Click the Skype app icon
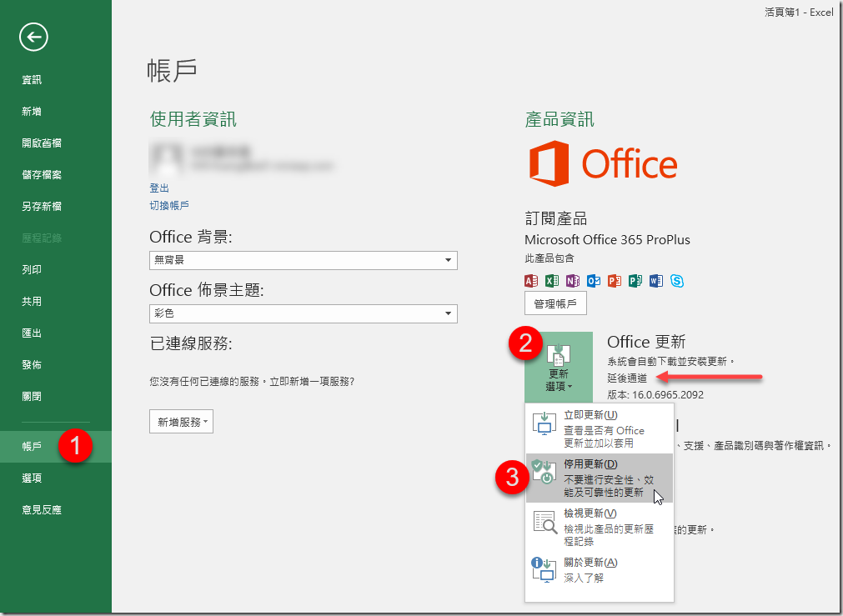Screen dimensions: 843x616 point(677,281)
